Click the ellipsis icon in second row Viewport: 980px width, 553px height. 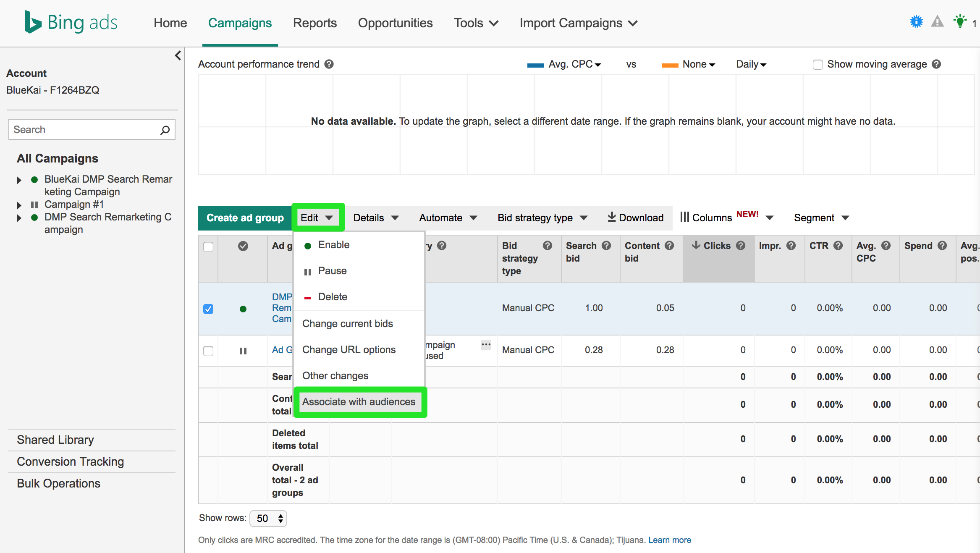[486, 344]
